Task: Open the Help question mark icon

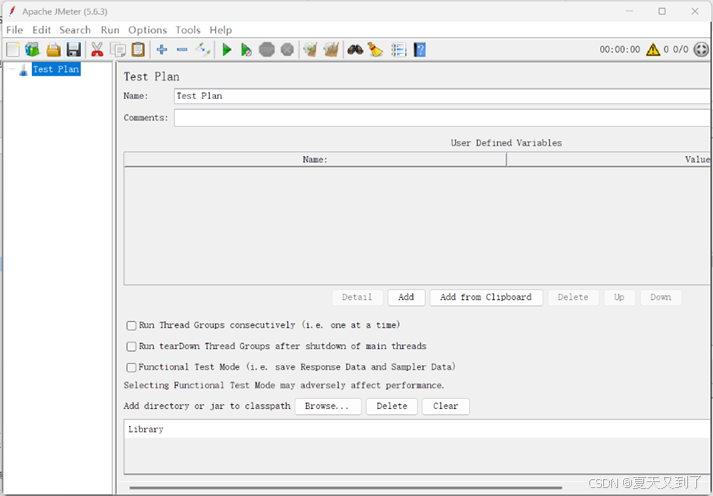Action: point(420,50)
